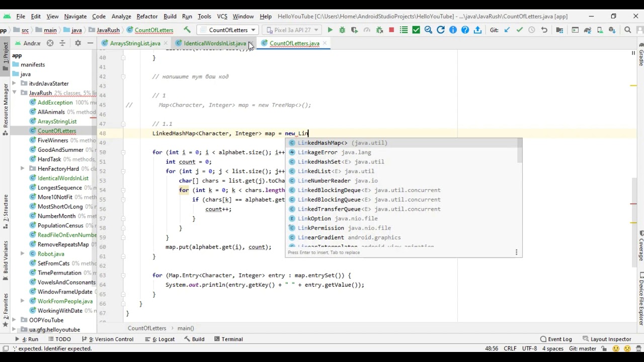The width and height of the screenshot is (644, 362).
Task: Open Search Everywhere magnifier icon
Action: pyautogui.click(x=628, y=30)
